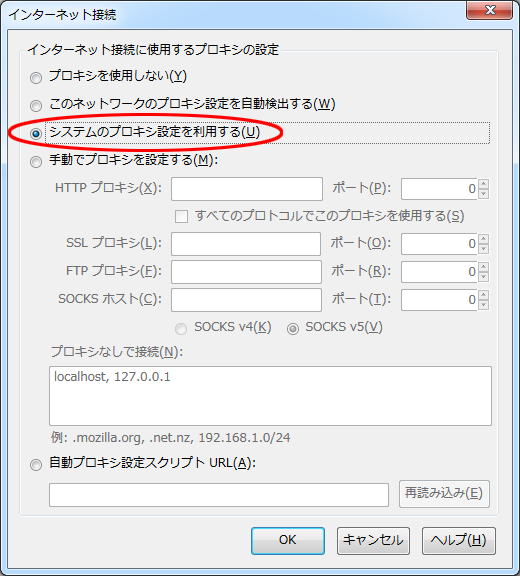Confirm settings with OK button
This screenshot has height=576, width=520.
pos(288,541)
